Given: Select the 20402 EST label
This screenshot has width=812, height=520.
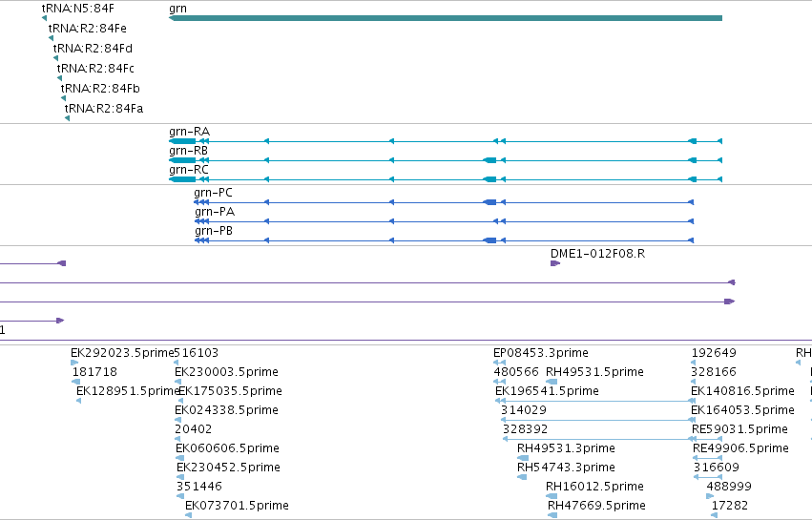Looking at the screenshot, I should [x=193, y=429].
